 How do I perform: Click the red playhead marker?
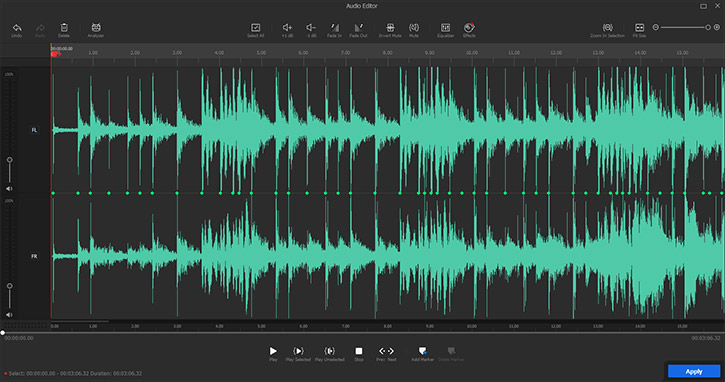click(x=55, y=54)
